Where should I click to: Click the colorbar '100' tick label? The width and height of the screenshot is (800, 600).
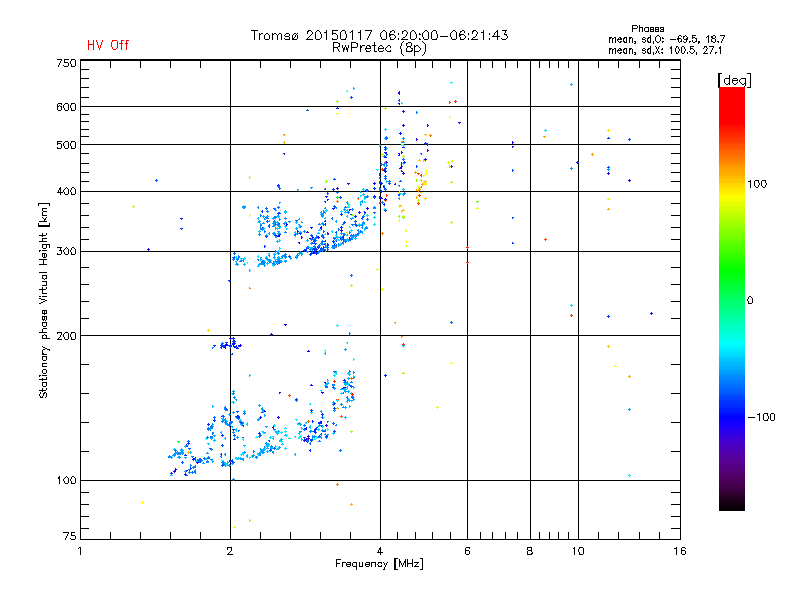[757, 184]
